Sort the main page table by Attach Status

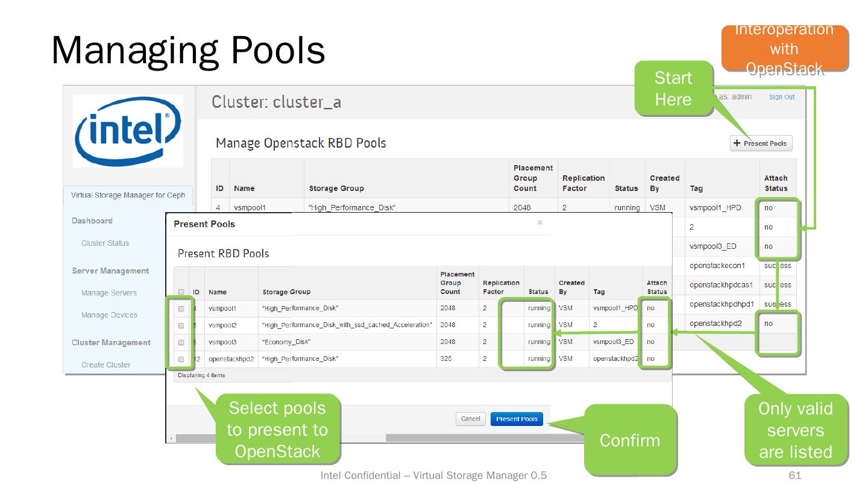[776, 183]
